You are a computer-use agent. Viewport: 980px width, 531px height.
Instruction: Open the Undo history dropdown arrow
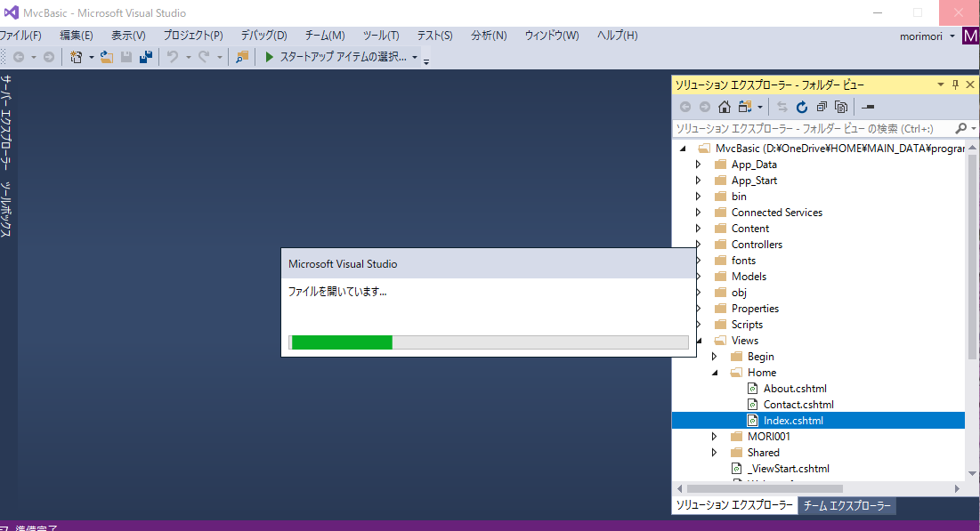[x=188, y=58]
